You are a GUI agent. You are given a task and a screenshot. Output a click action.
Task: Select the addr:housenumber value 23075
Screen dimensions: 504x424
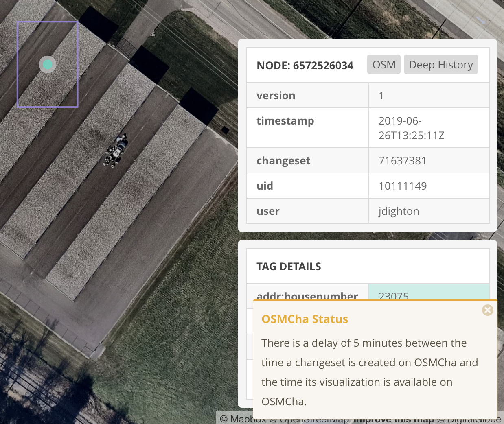coord(394,297)
